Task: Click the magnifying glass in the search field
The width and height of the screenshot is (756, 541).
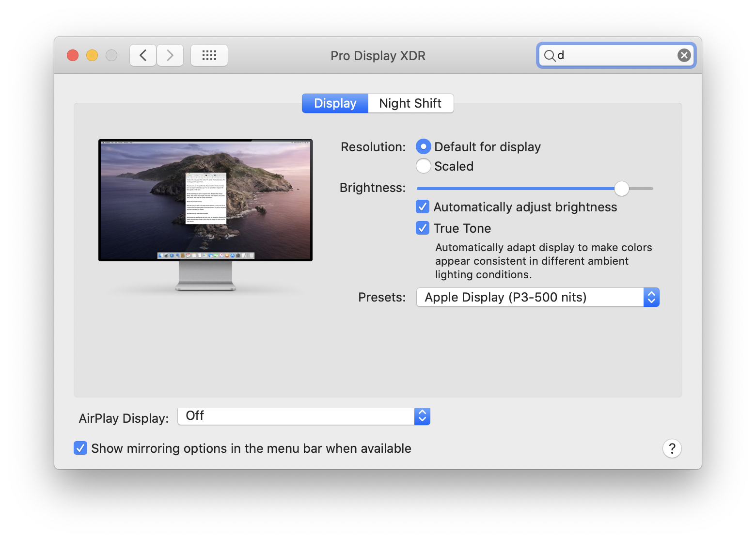Action: click(550, 55)
